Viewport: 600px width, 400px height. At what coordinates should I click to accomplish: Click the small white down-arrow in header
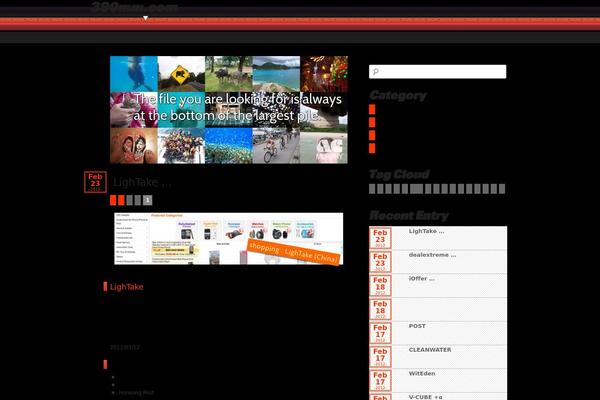tap(145, 18)
